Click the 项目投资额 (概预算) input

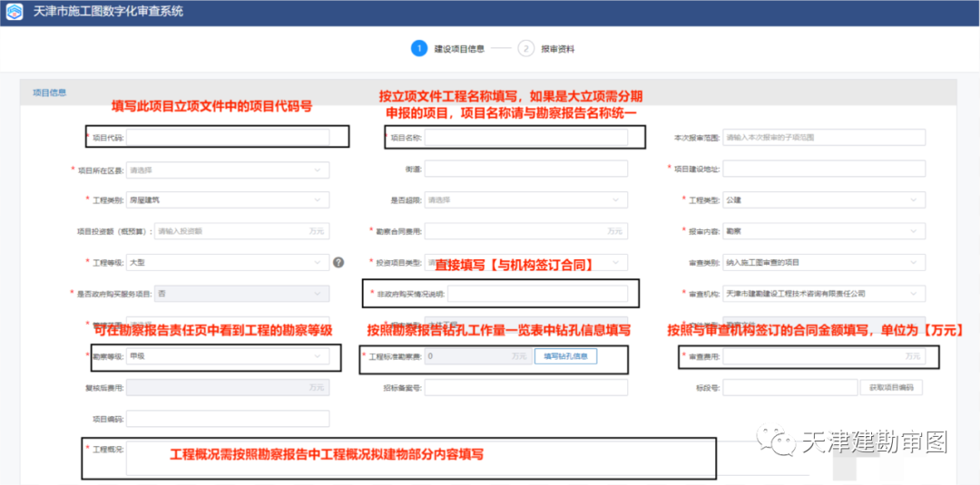coord(242,231)
